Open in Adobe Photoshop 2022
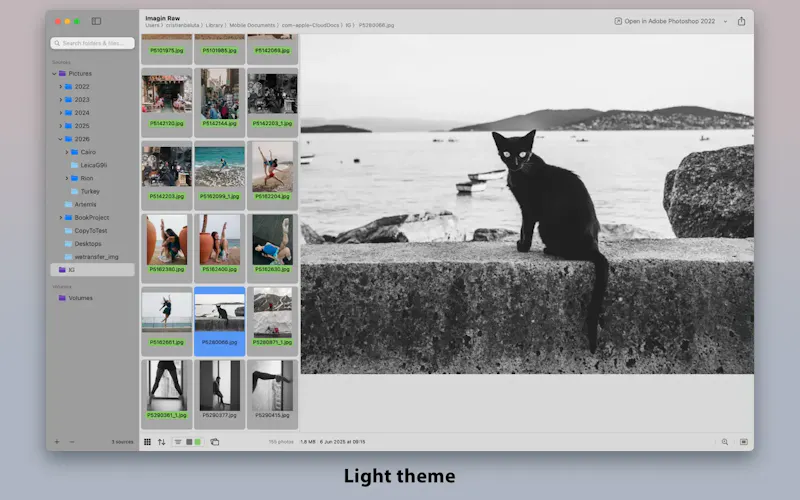This screenshot has width=800, height=500. click(x=664, y=21)
